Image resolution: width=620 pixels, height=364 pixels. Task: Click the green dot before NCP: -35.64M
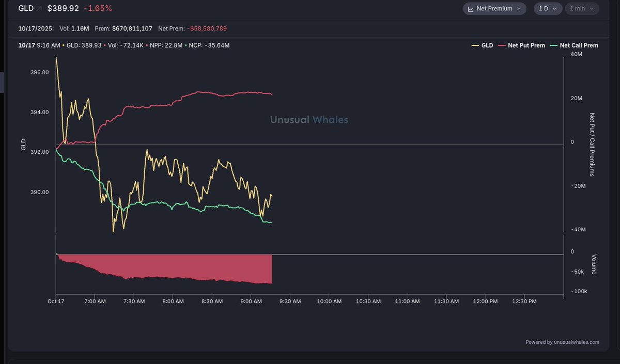tap(186, 45)
